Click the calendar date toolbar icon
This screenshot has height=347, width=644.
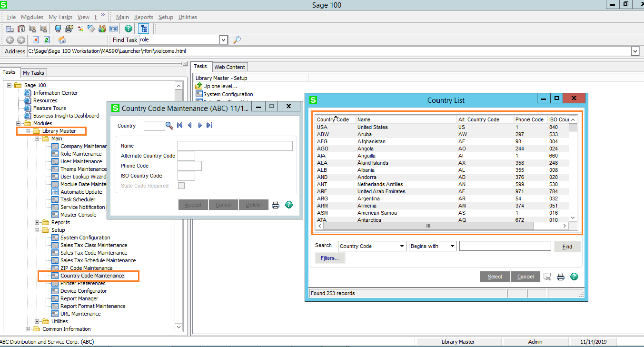pyautogui.click(x=21, y=29)
